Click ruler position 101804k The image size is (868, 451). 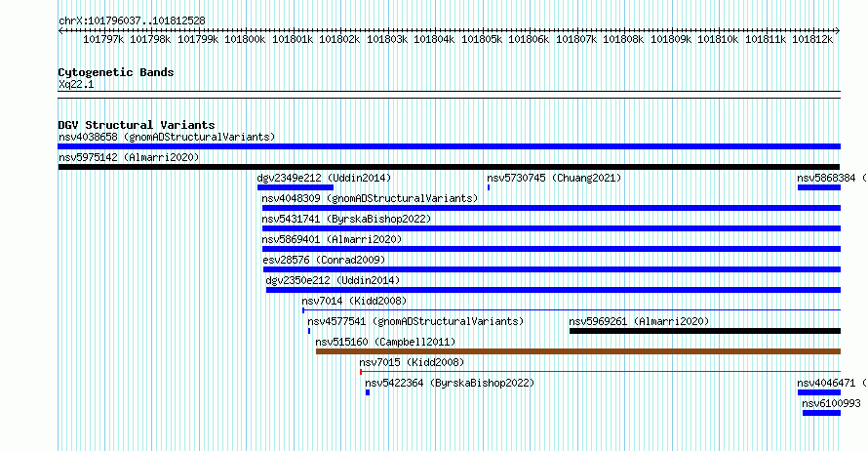pos(435,39)
